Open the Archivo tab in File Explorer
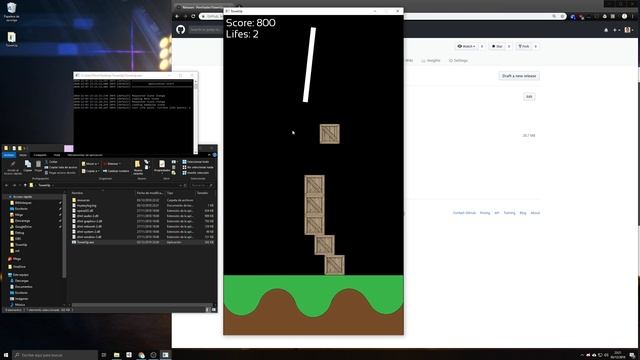 (x=9, y=155)
